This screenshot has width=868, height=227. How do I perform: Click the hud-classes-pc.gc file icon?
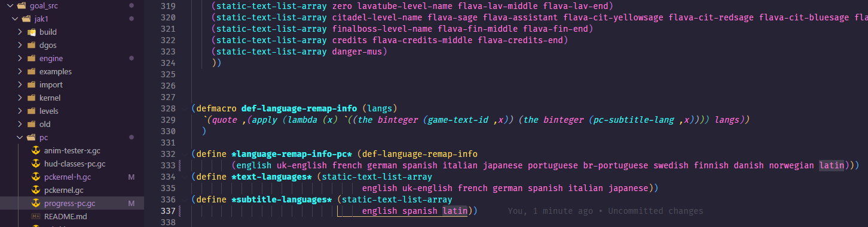point(36,164)
